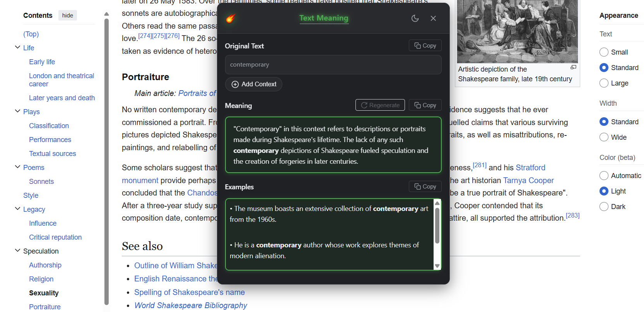Image resolution: width=644 pixels, height=312 pixels.
Task: Select Small text size
Action: click(x=604, y=52)
